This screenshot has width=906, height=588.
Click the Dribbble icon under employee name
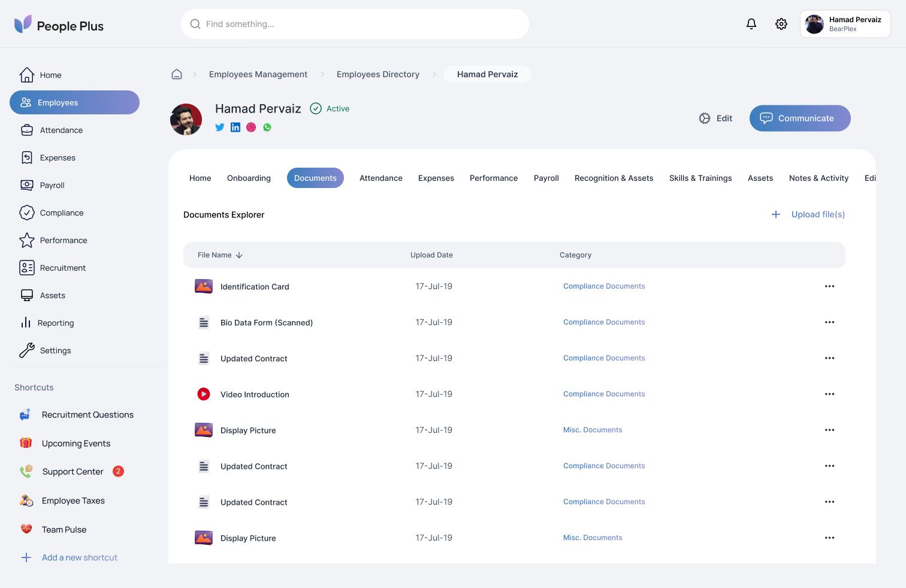[251, 127]
